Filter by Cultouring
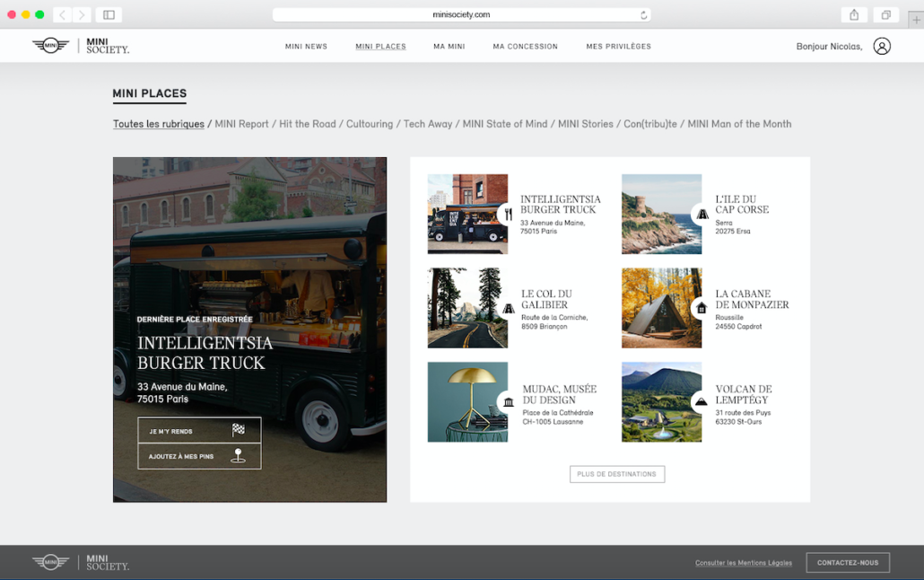 tap(370, 124)
